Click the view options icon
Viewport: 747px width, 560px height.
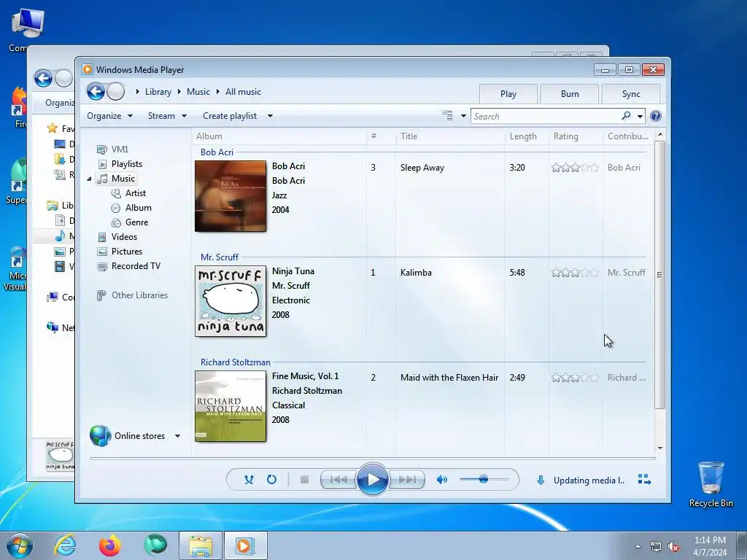coord(447,115)
